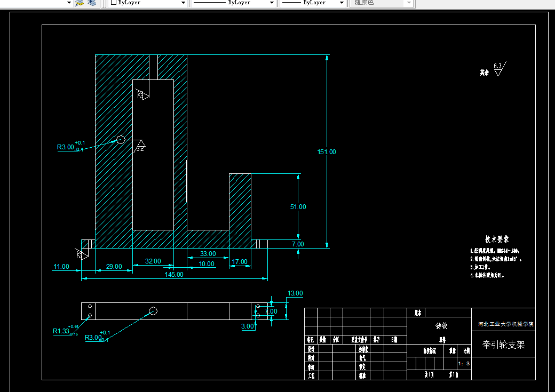Open the layer list dropdown arrow
The height and width of the screenshot is (392, 555).
pos(69,3)
